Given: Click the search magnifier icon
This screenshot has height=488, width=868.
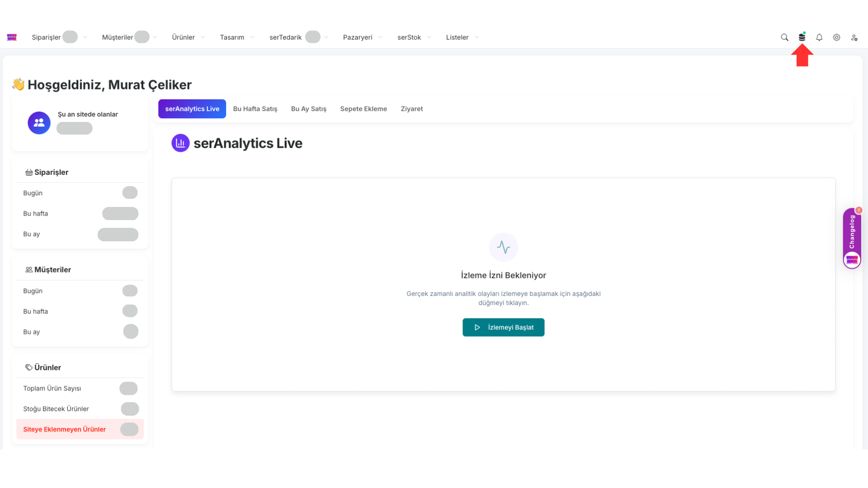Looking at the screenshot, I should point(784,38).
